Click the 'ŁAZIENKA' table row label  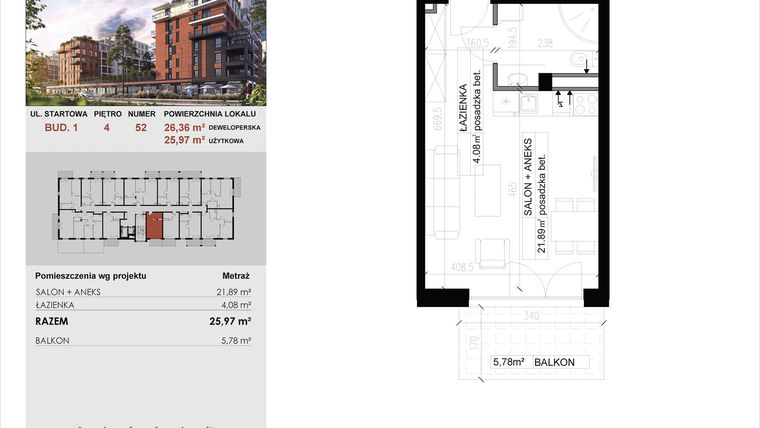point(55,305)
